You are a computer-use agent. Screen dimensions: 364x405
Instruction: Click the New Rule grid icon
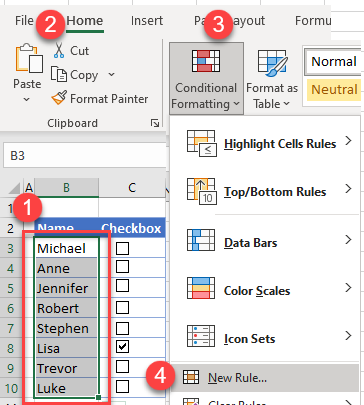tap(191, 377)
